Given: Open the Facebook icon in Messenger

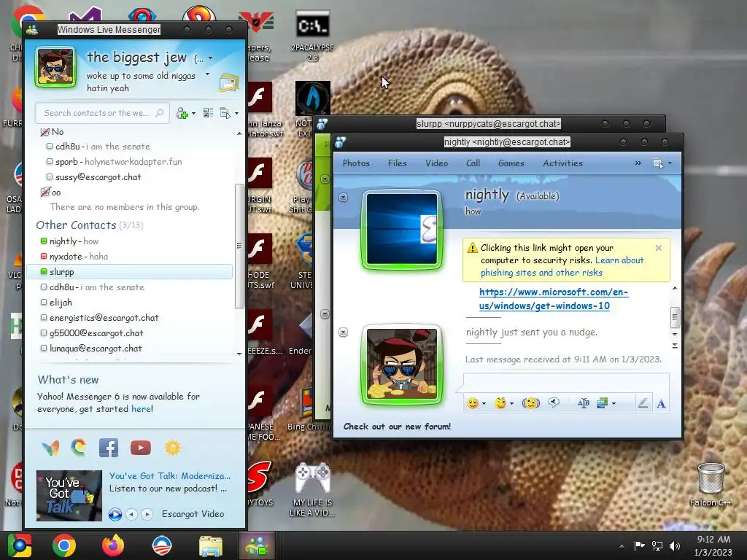Looking at the screenshot, I should point(109,448).
